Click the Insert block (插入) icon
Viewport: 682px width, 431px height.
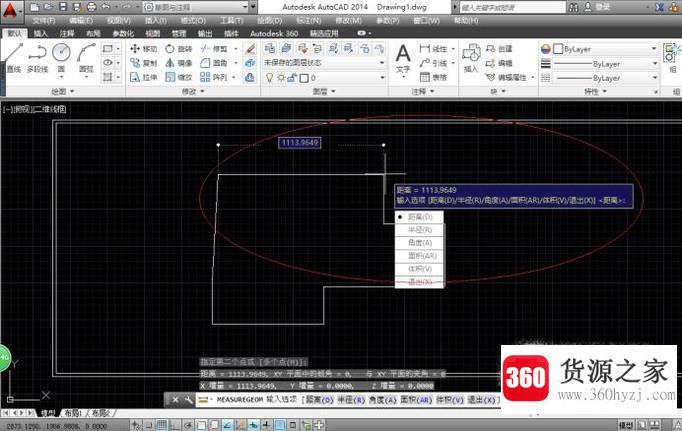tap(471, 57)
